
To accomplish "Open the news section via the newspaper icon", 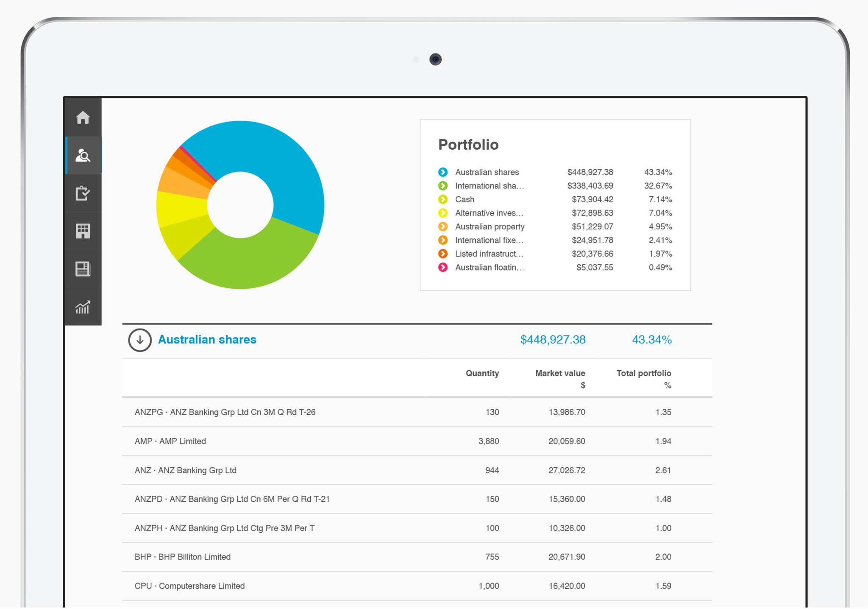I will pos(83,268).
